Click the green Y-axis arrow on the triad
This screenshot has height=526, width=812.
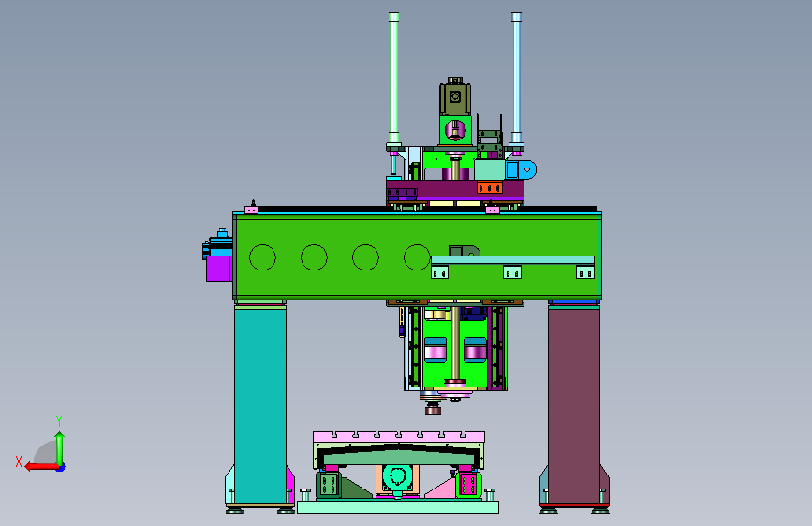pos(60,448)
